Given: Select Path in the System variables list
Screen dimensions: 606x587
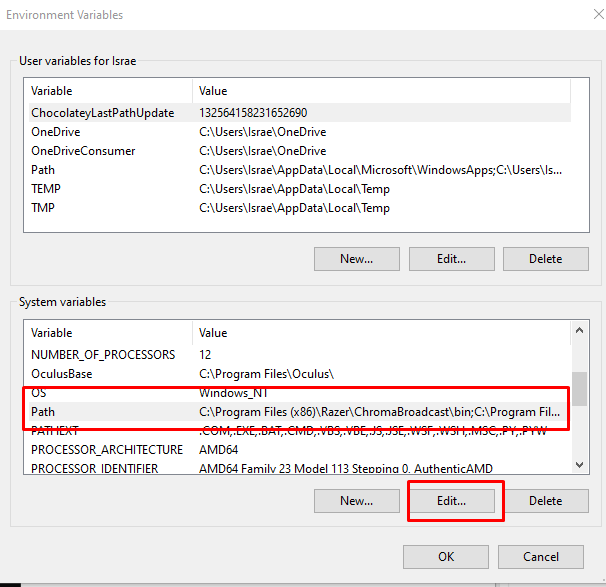Looking at the screenshot, I should click(43, 412).
